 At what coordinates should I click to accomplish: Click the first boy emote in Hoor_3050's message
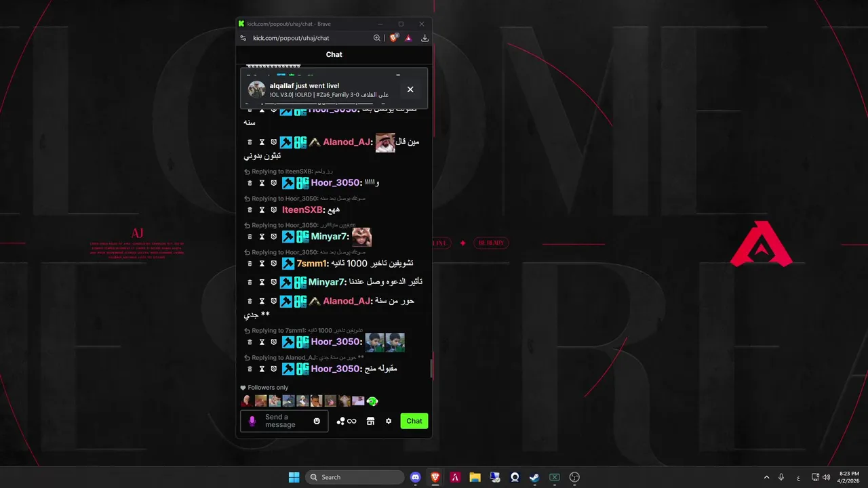[x=375, y=342]
